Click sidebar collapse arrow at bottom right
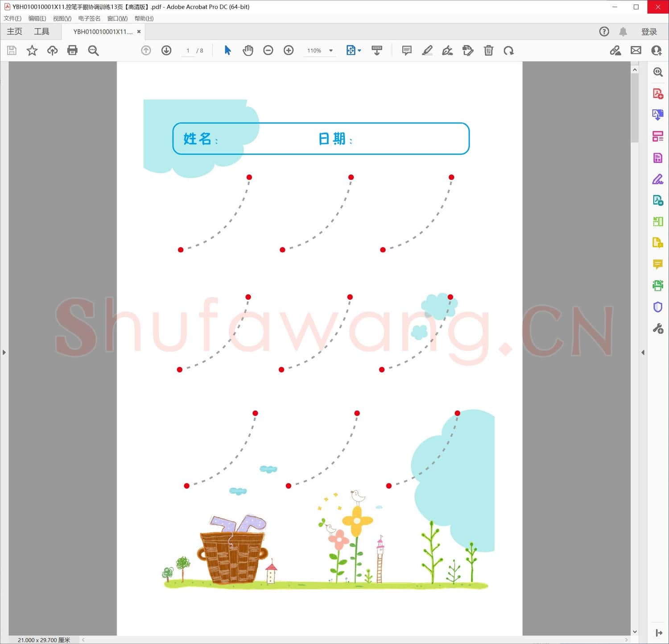669x644 pixels. pos(659,633)
